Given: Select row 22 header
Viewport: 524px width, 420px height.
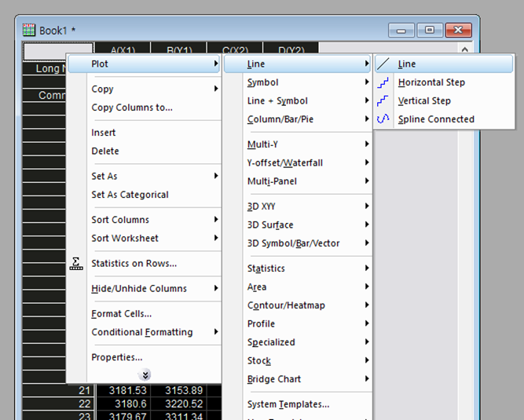Looking at the screenshot, I should pyautogui.click(x=59, y=404).
